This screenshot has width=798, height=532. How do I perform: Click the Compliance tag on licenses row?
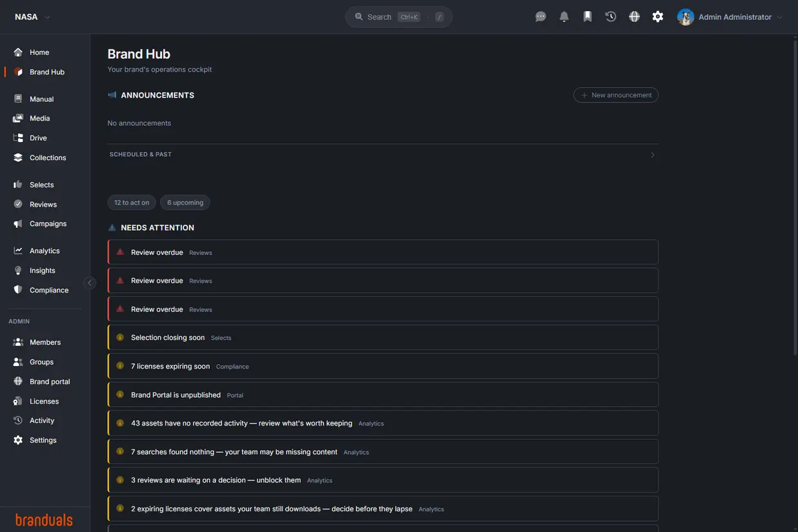coord(232,367)
